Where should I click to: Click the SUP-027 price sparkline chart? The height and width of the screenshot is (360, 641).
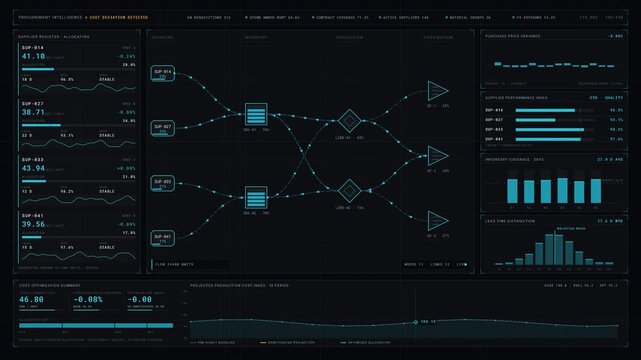(78, 143)
